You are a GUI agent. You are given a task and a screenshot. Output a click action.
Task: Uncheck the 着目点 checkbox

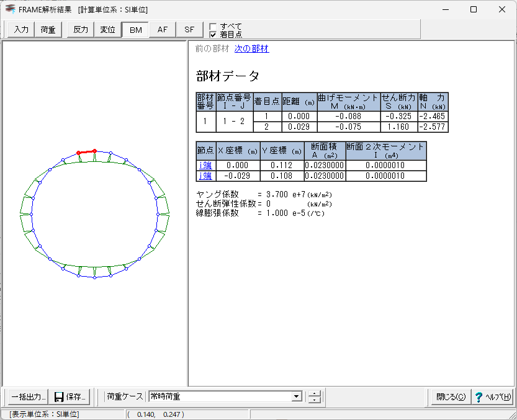pyautogui.click(x=213, y=35)
